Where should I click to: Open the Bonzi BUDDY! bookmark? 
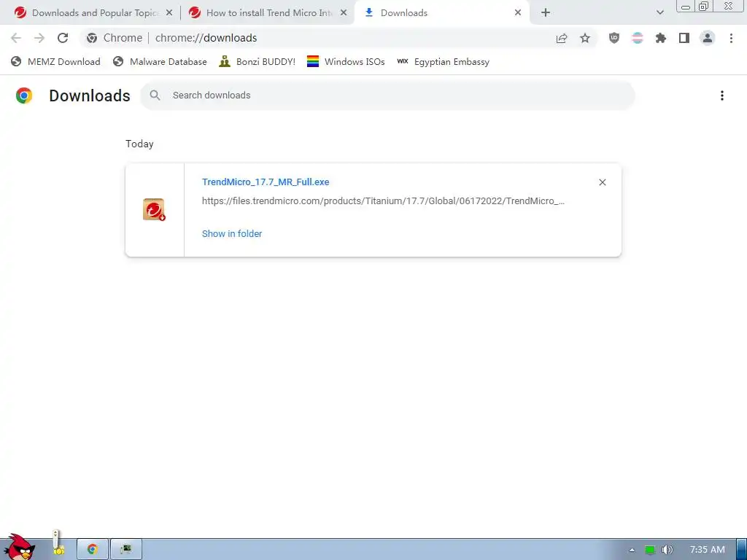(258, 61)
